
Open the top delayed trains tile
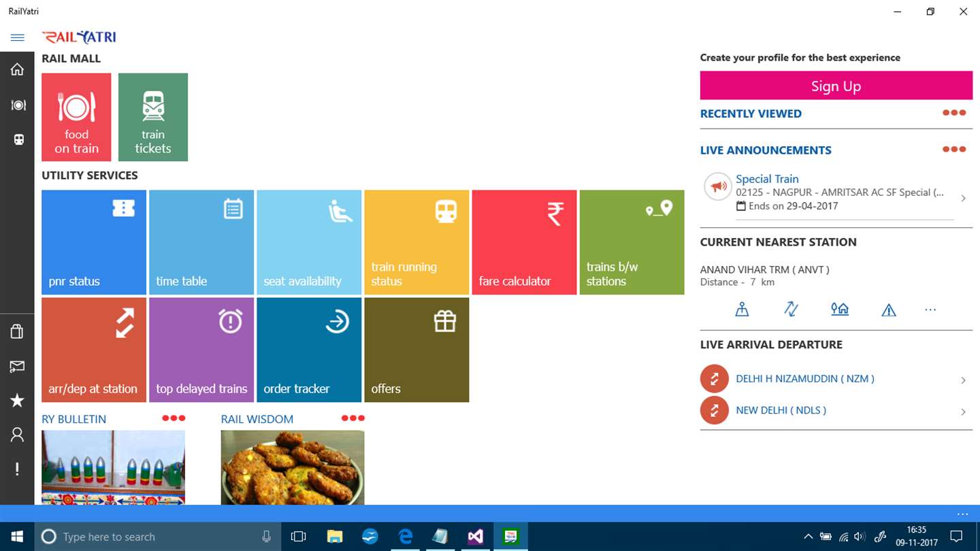[x=201, y=350]
